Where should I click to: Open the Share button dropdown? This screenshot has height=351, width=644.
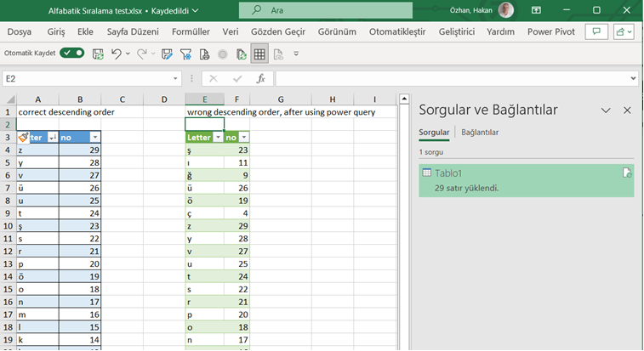(624, 31)
